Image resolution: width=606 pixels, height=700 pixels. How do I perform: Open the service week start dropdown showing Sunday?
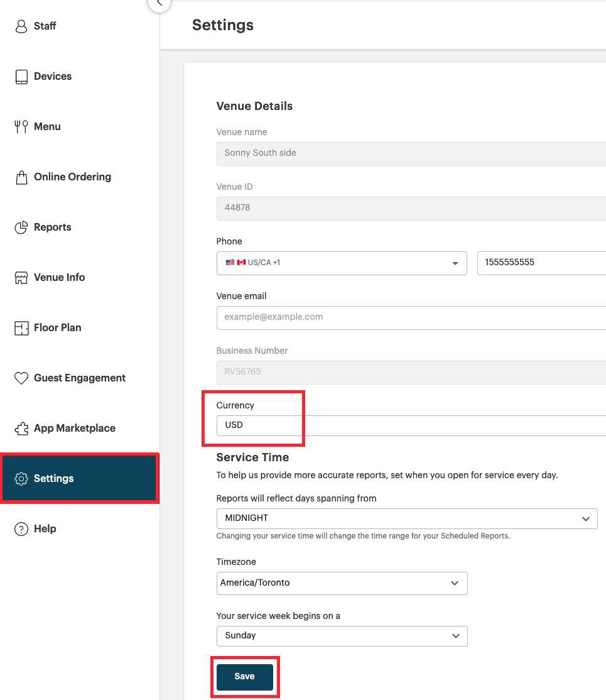[x=455, y=635]
